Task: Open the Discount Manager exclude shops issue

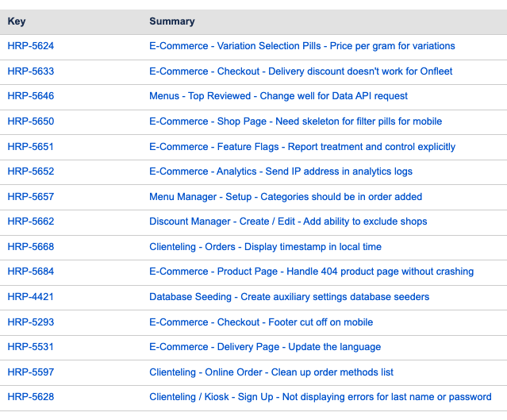Action: pyautogui.click(x=288, y=222)
